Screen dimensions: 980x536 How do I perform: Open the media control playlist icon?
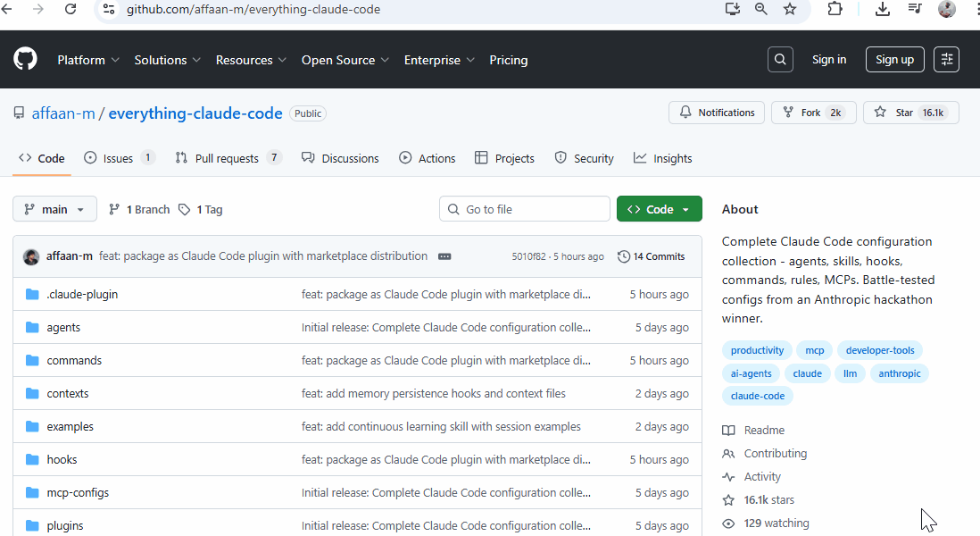point(914,9)
